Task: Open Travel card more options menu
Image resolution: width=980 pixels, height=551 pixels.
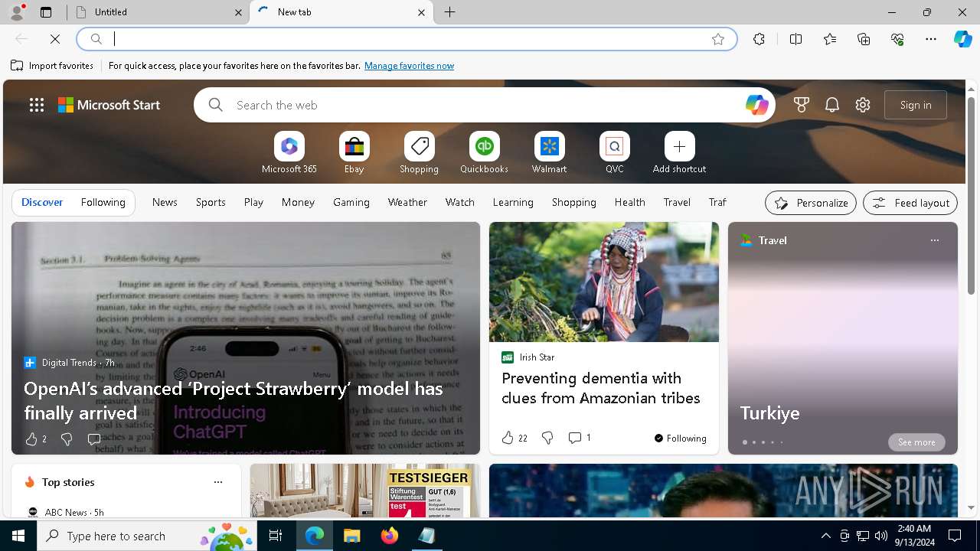Action: [x=934, y=240]
